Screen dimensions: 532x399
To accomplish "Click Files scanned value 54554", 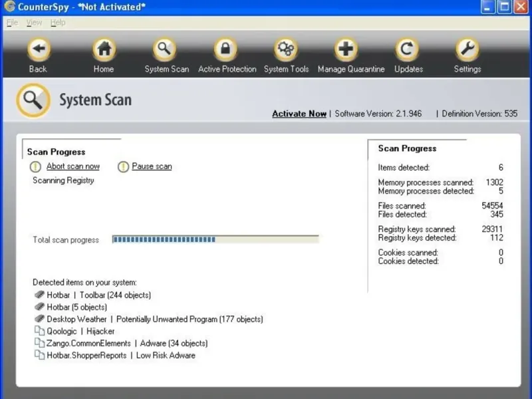I will coord(492,205).
